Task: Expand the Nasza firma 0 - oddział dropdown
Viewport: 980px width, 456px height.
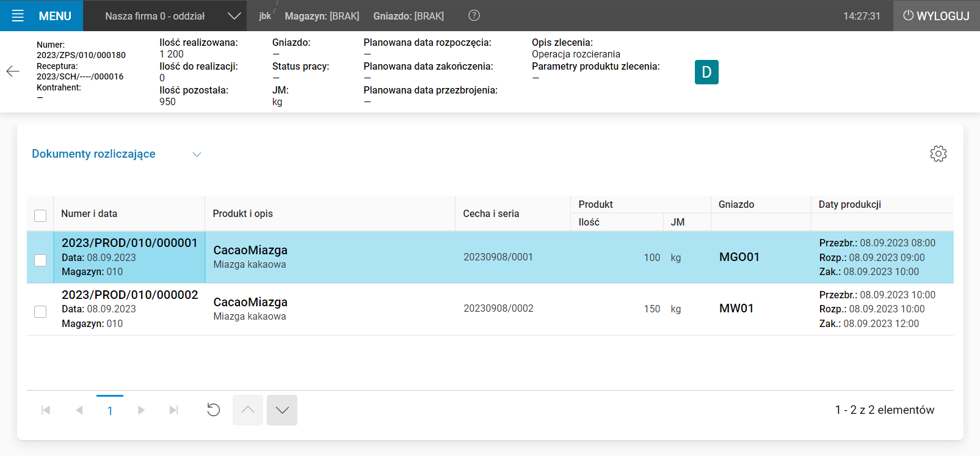Action: pyautogui.click(x=234, y=16)
